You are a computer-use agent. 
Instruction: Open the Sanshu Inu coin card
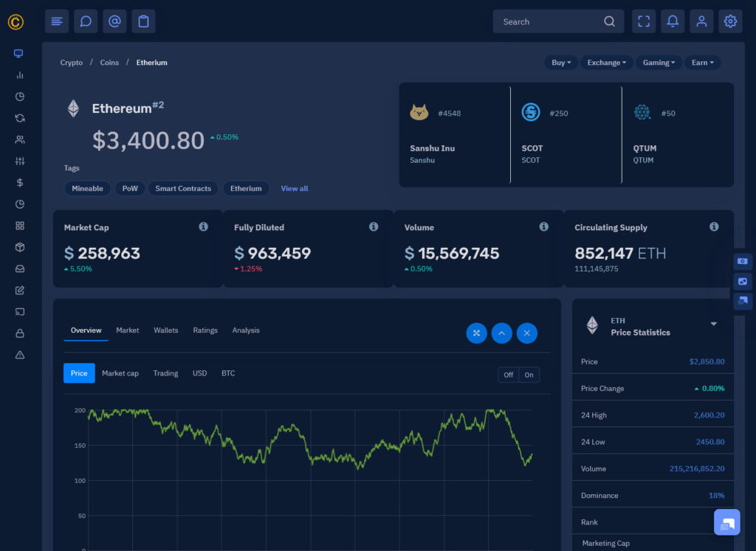pyautogui.click(x=455, y=135)
